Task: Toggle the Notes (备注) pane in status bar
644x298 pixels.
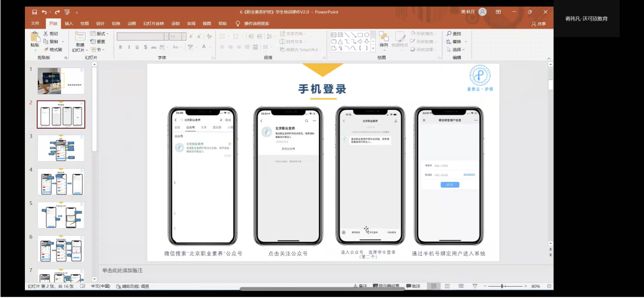Action: pyautogui.click(x=359, y=286)
